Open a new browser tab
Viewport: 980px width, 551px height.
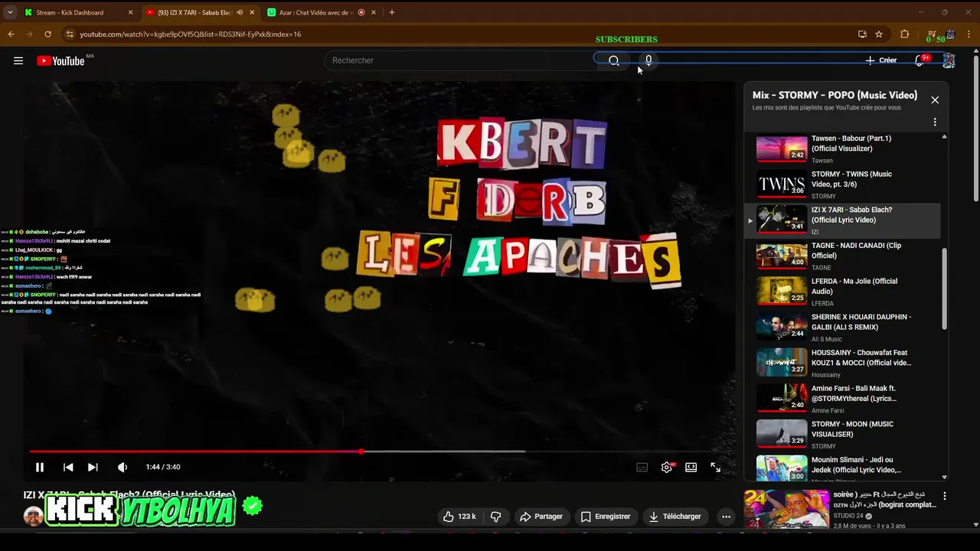[392, 12]
